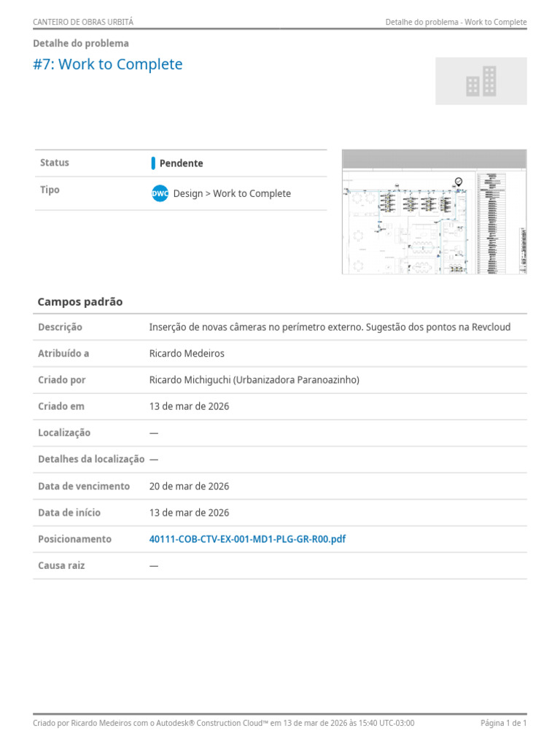This screenshot has height=747, width=560.
Task: Click the footer Autodesk Construction Cloud creation note
Action: point(223,723)
